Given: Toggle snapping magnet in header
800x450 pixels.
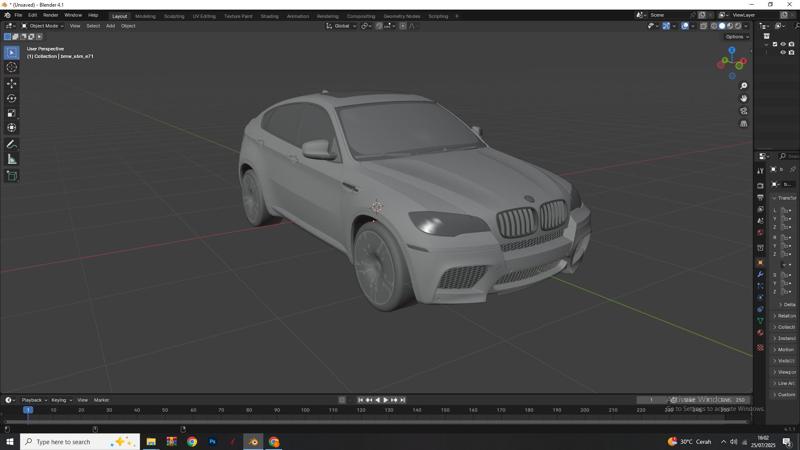Looking at the screenshot, I should pos(379,26).
